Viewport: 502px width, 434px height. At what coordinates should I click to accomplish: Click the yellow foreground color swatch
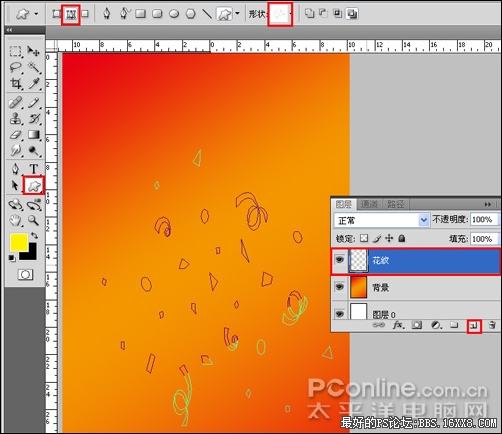[18, 242]
